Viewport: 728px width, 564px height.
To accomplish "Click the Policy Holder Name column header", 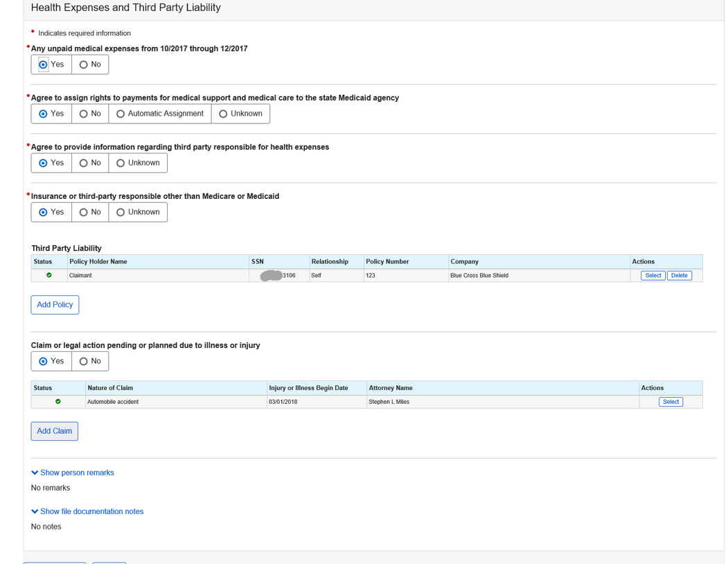I will [98, 261].
